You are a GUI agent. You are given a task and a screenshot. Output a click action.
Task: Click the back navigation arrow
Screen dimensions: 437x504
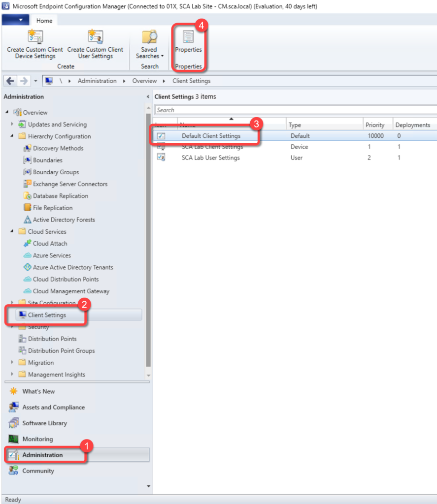pos(10,81)
